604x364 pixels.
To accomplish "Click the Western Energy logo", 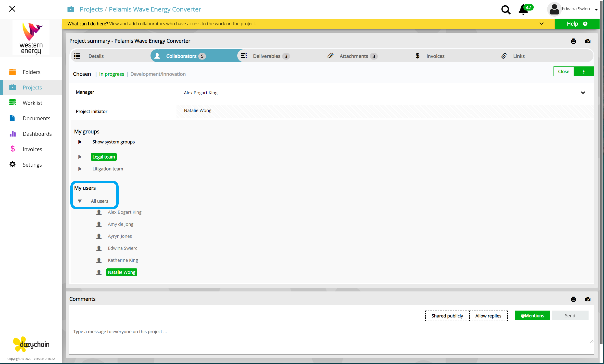I will click(31, 38).
